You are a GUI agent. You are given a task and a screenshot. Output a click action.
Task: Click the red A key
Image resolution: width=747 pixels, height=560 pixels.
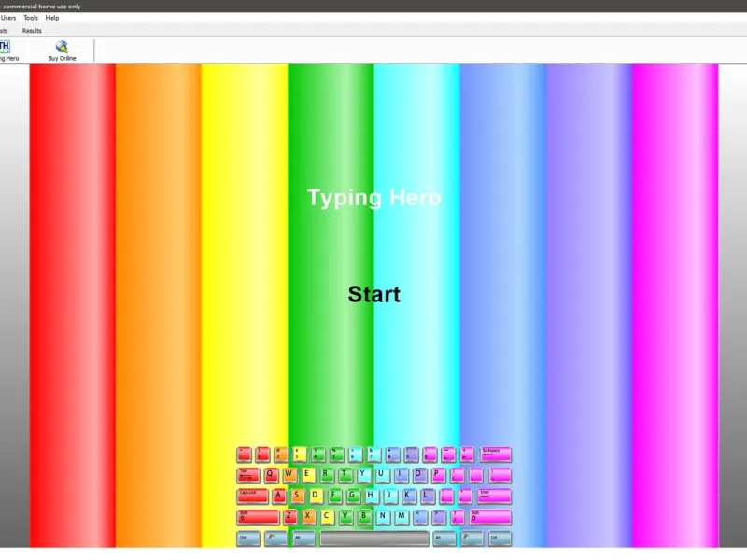click(x=278, y=497)
